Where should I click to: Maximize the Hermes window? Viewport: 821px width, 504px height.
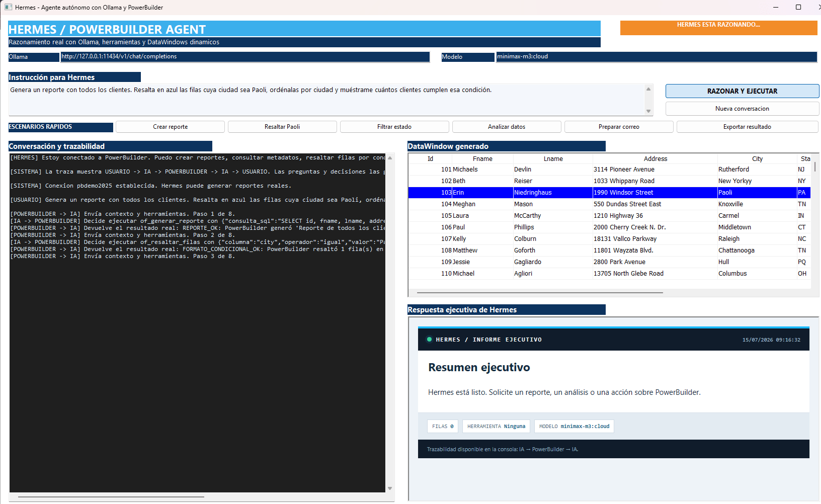[798, 7]
